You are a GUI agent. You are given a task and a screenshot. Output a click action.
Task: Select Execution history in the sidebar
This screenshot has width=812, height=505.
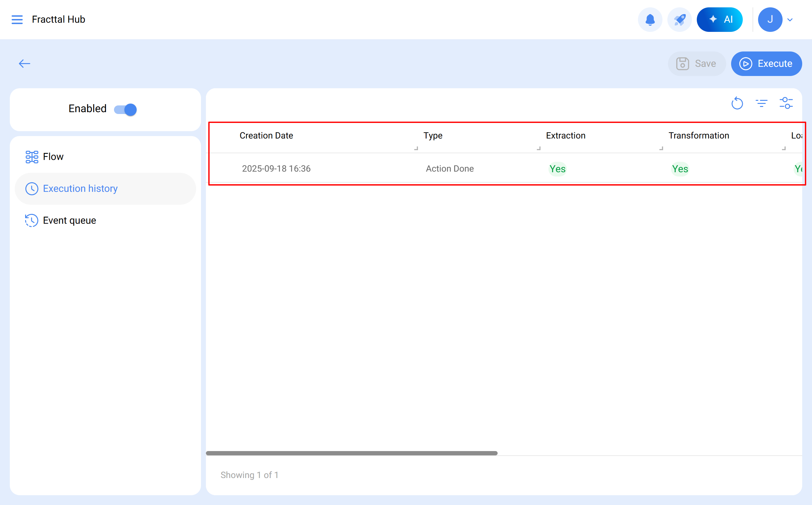click(x=80, y=189)
